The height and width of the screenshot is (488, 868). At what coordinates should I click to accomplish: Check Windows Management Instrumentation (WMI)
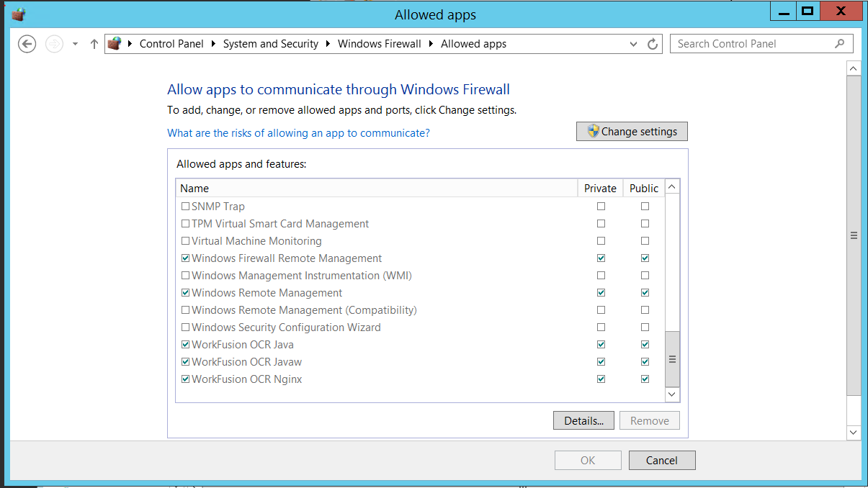186,276
